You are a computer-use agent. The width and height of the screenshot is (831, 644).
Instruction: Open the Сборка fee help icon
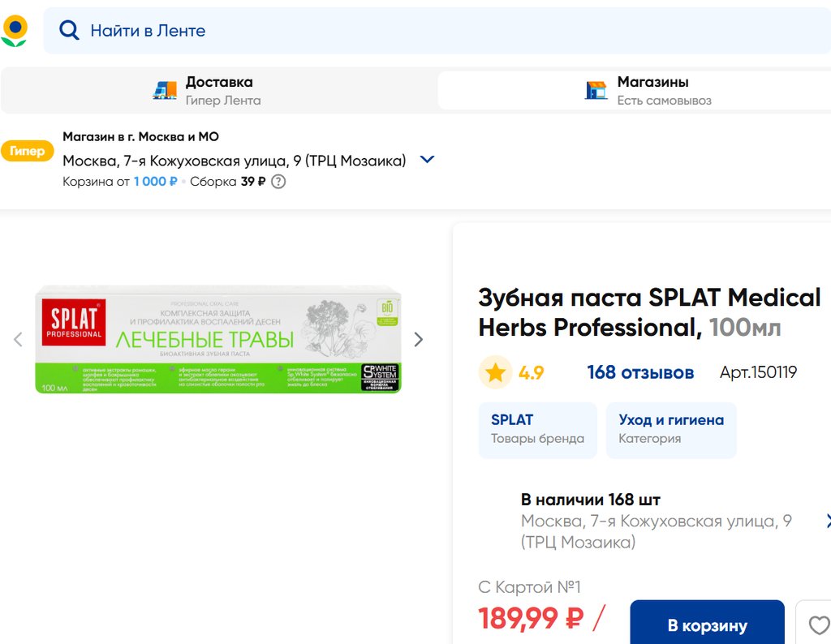pos(278,182)
